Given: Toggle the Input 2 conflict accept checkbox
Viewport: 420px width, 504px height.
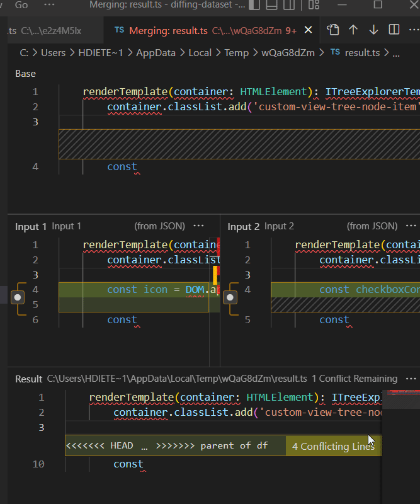Looking at the screenshot, I should pyautogui.click(x=230, y=296).
